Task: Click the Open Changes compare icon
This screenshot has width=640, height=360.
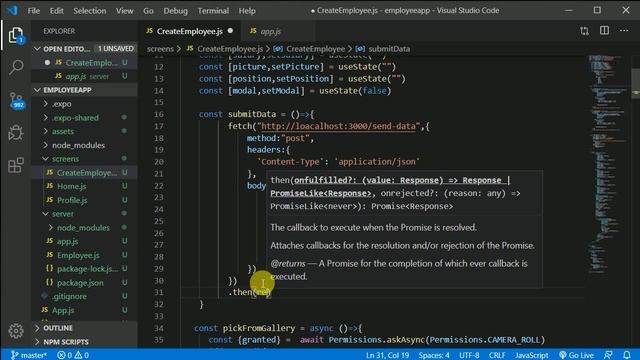Action: [584, 31]
